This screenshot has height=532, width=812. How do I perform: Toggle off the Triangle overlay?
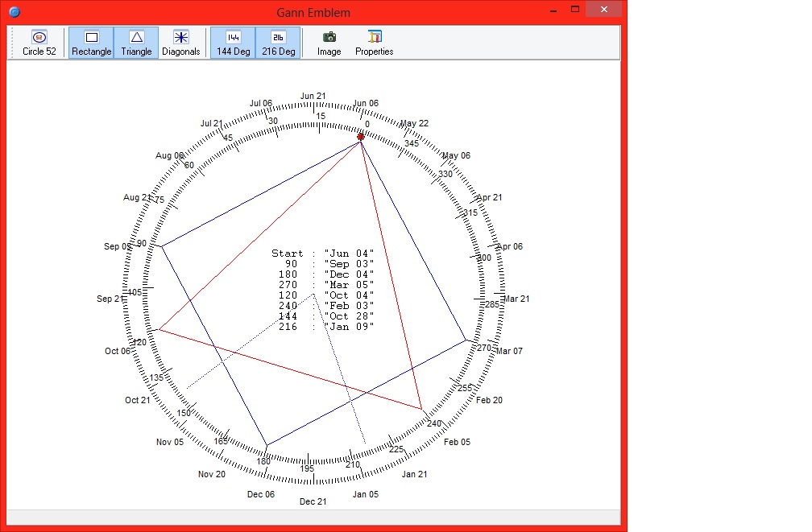(x=136, y=42)
